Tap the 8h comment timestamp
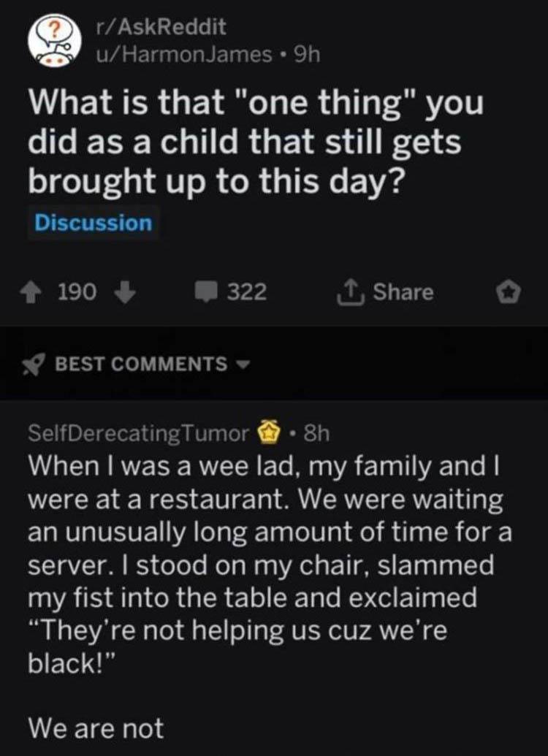Screen dimensions: 548x756 316,434
